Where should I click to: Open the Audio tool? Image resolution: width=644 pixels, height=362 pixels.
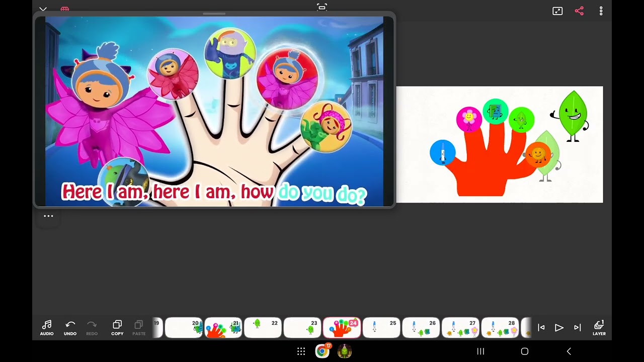click(47, 328)
